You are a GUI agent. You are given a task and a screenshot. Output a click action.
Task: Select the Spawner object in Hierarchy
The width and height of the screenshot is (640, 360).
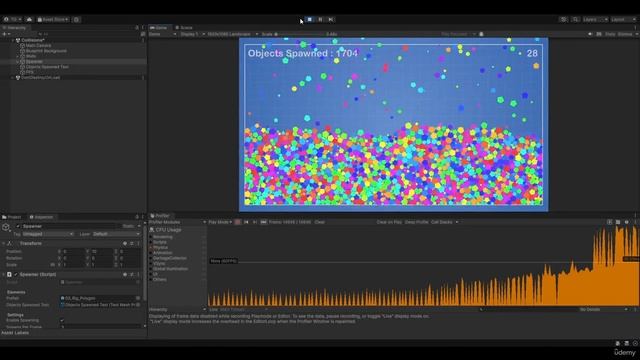[34, 62]
